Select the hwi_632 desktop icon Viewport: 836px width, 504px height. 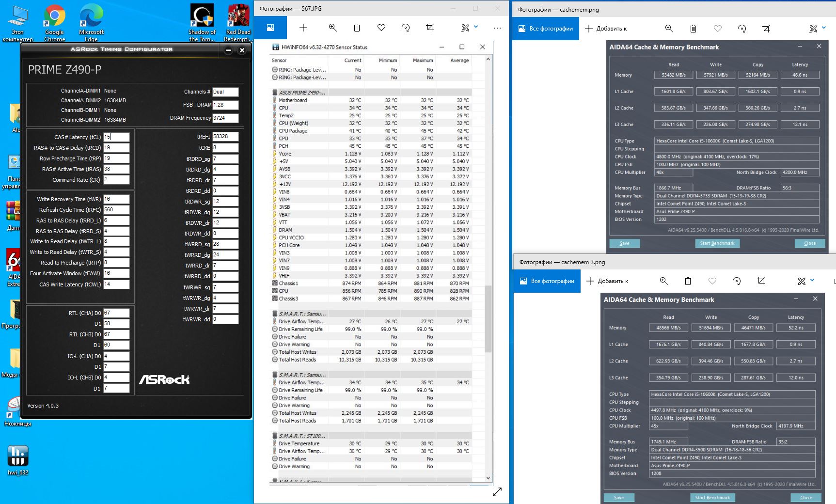[x=18, y=460]
